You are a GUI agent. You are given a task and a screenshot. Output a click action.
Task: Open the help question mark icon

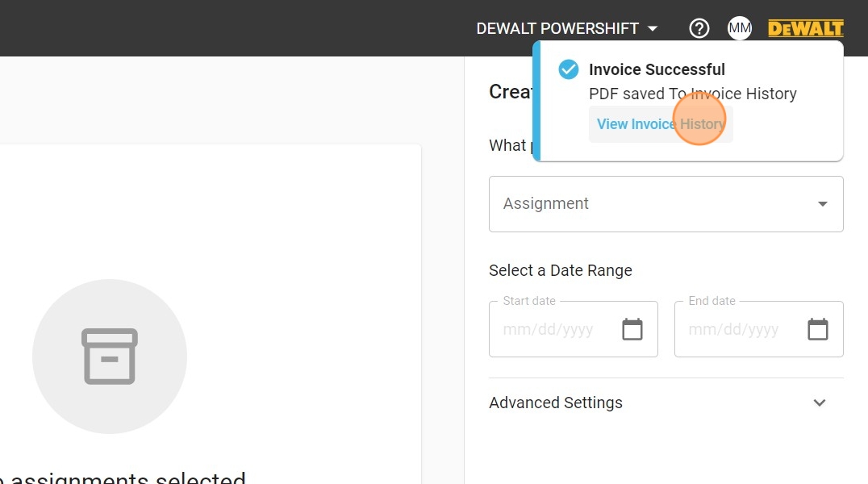tap(699, 28)
